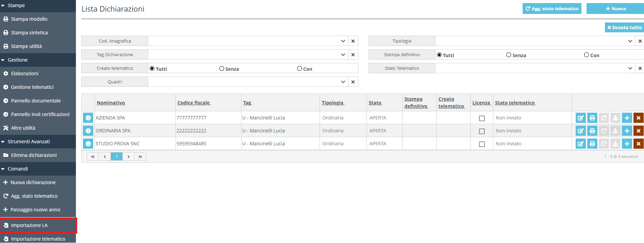Open Importazione LA in sidebar
This screenshot has width=644, height=243.
coord(29,225)
